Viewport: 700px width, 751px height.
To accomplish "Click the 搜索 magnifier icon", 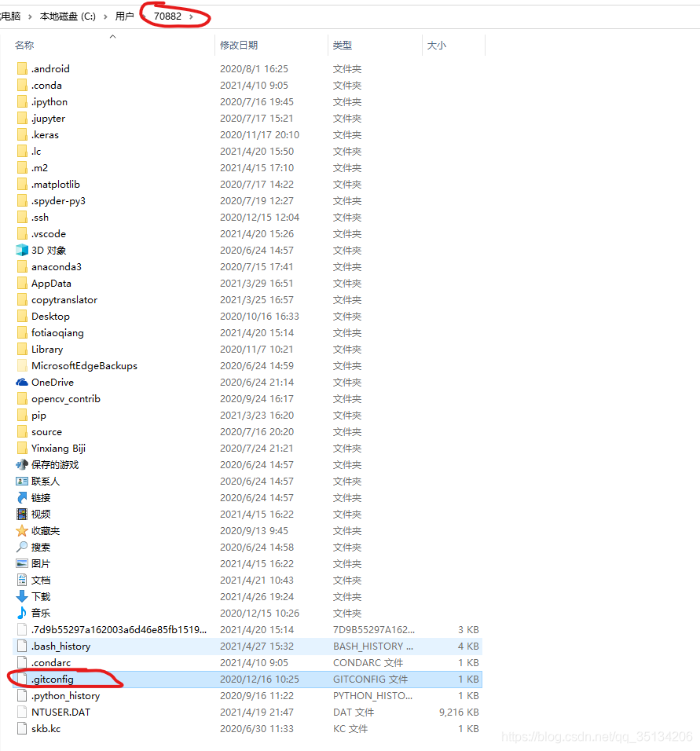I will pos(22,547).
